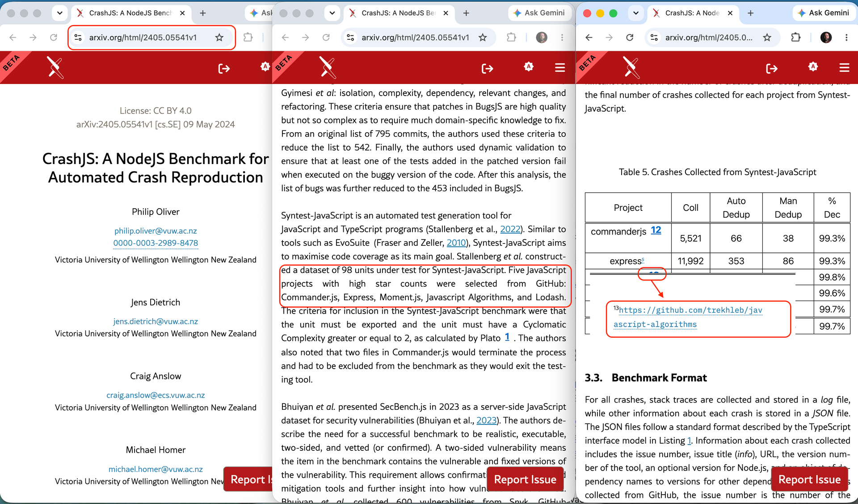Open the 2022 Stallenberg citation link
This screenshot has width=858, height=504.
[510, 229]
